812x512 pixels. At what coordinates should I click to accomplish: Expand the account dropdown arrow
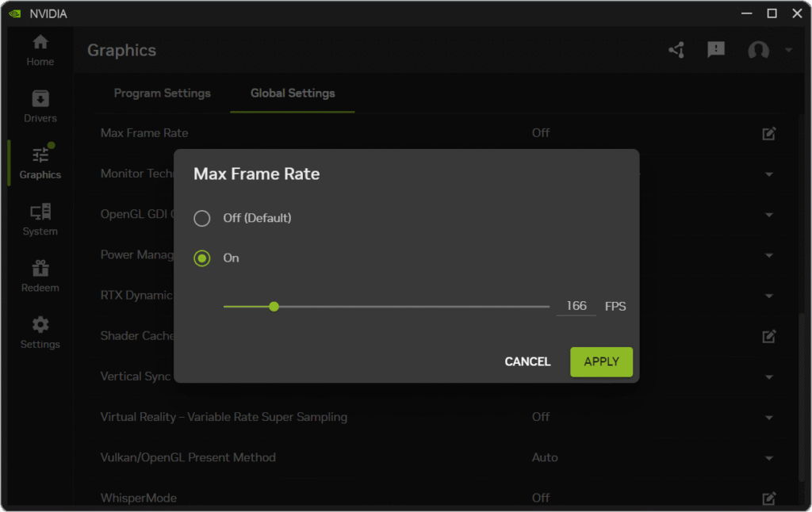[x=788, y=50]
